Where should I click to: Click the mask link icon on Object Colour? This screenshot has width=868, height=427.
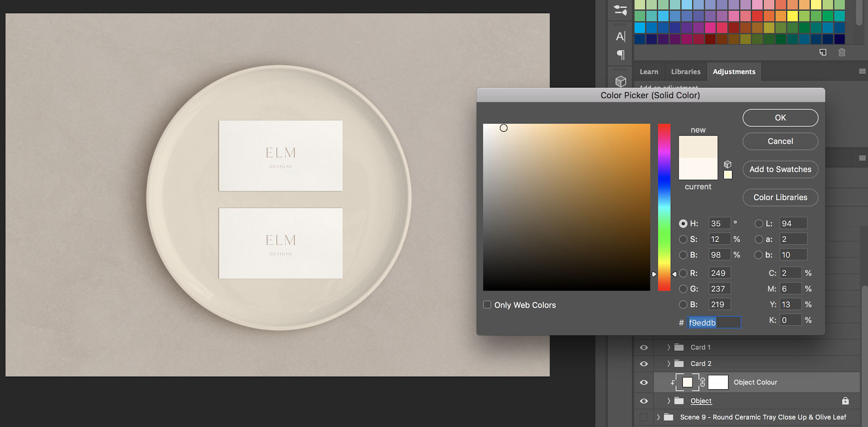click(703, 382)
